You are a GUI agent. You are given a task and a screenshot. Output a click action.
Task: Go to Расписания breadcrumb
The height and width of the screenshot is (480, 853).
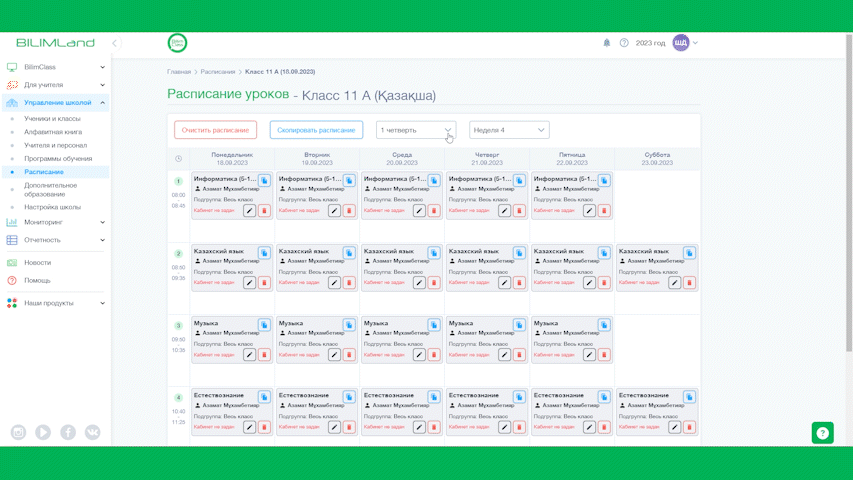(x=218, y=72)
